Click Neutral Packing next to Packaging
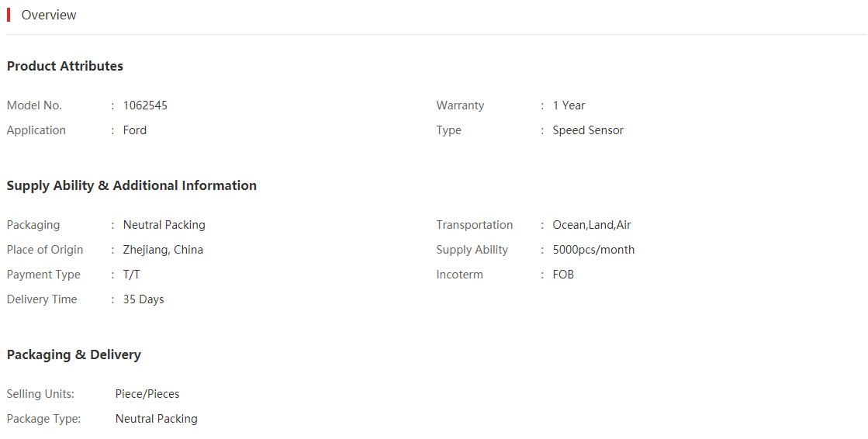 pyautogui.click(x=164, y=225)
